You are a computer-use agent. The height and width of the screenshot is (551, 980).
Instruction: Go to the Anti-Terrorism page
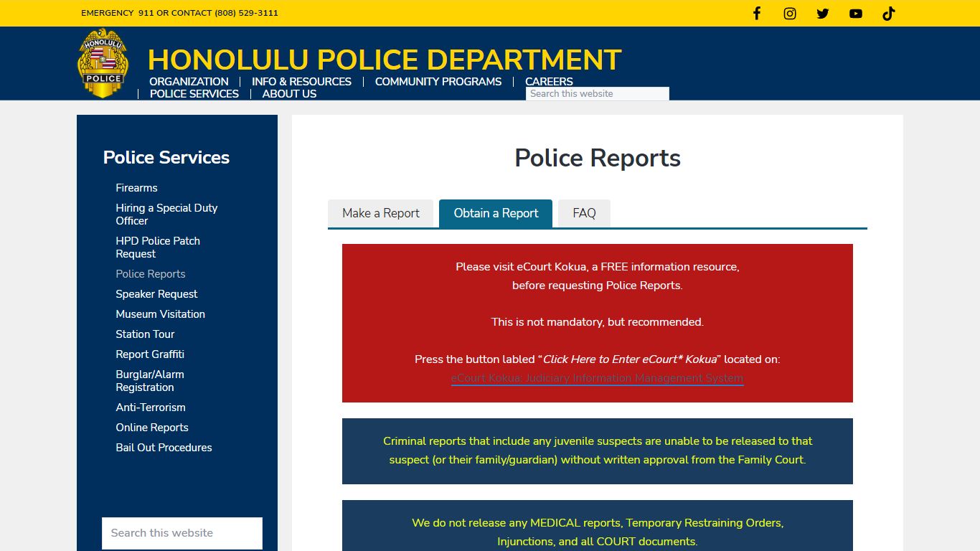[151, 408]
